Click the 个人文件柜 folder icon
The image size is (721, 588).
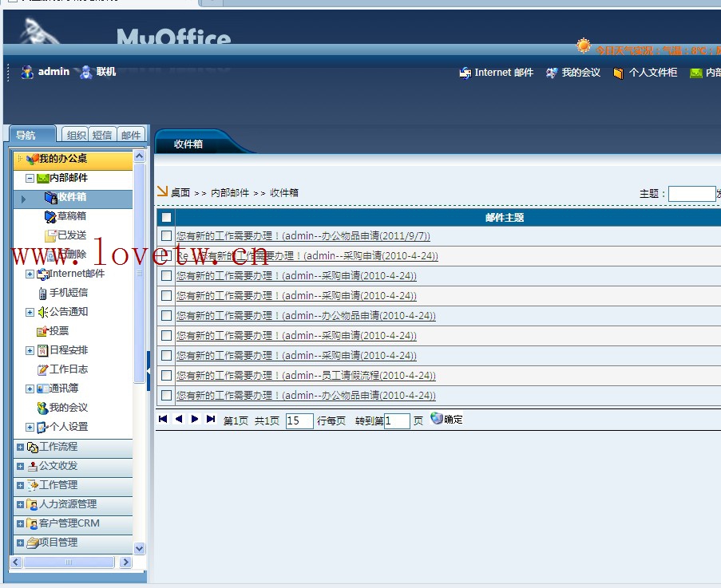pos(619,73)
